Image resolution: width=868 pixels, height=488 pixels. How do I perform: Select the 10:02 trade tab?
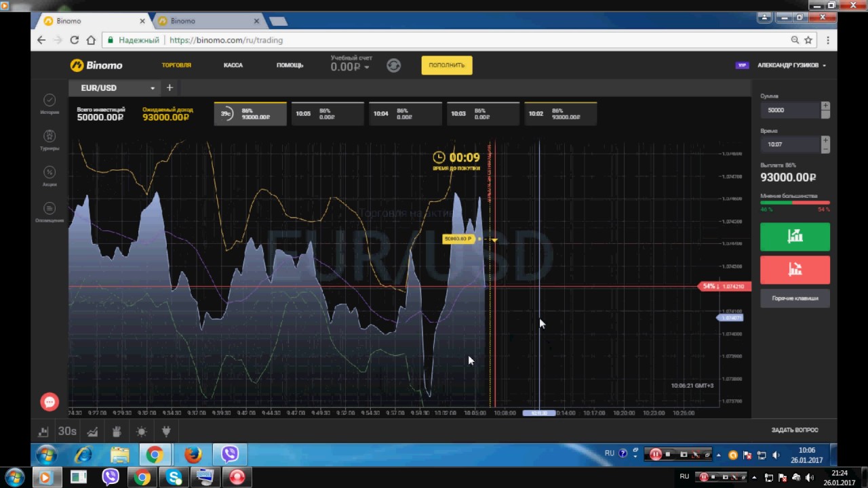coord(561,114)
